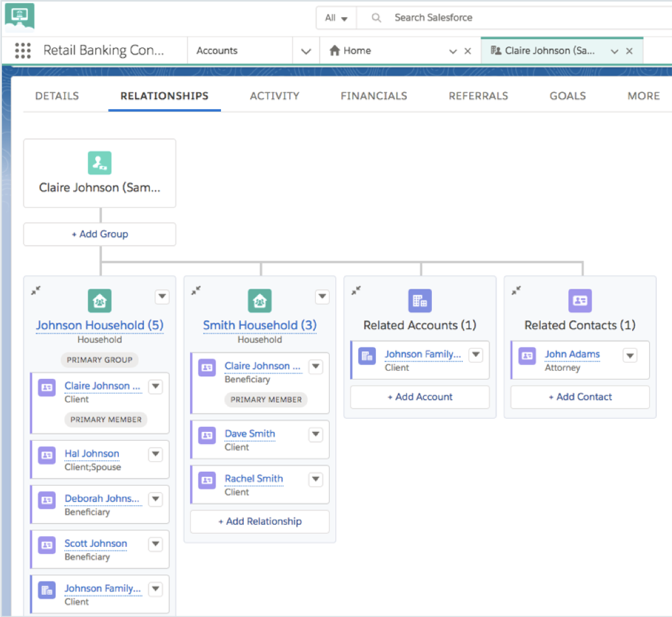Viewport: 672px width, 617px height.
Task: Switch to the FINANCIALS tab
Action: (373, 96)
